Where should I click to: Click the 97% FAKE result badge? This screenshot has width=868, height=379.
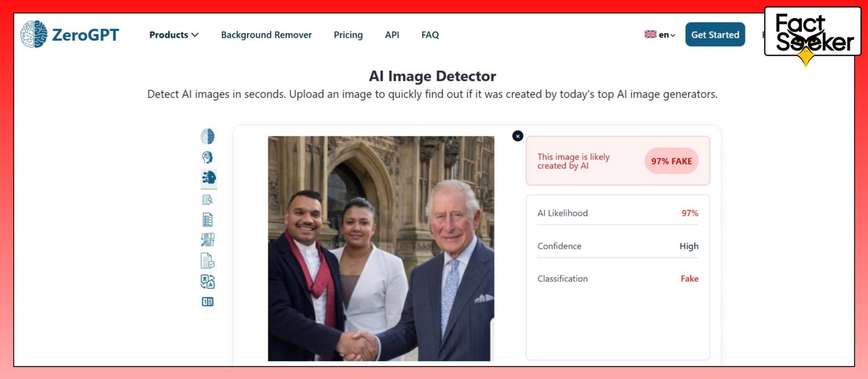671,161
